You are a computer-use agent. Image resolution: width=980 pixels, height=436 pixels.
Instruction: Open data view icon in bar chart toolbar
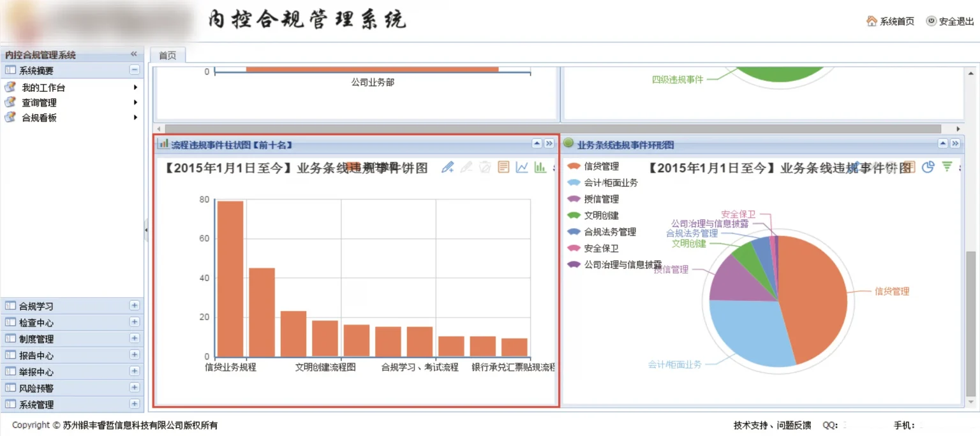click(503, 167)
